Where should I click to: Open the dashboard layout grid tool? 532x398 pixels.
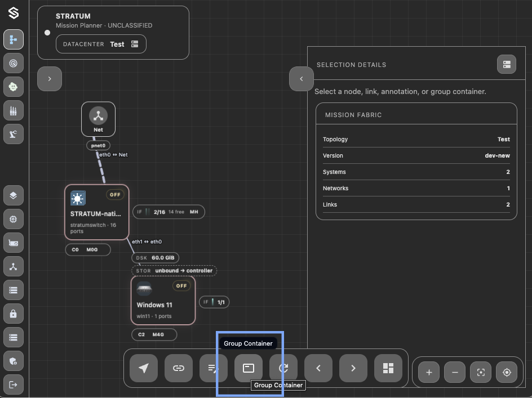[x=388, y=368]
